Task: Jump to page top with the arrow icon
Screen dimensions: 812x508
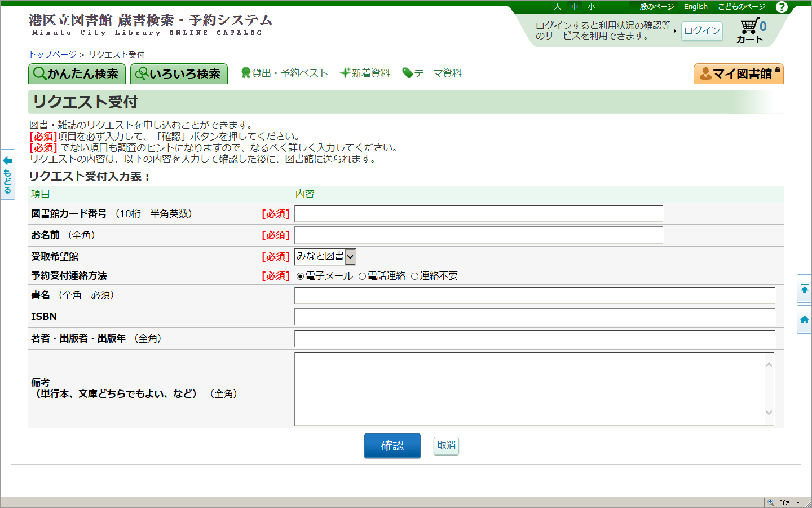Action: tap(804, 289)
